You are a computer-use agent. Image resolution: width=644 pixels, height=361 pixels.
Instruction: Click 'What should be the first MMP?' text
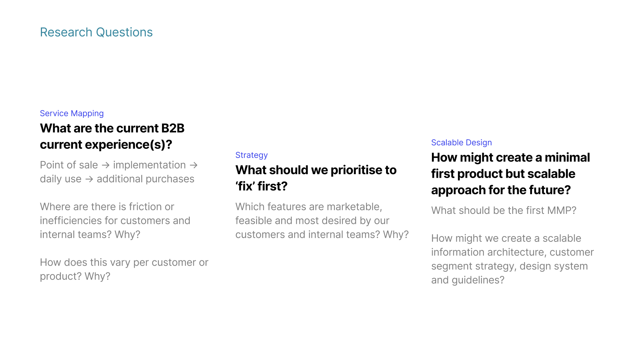[504, 210]
